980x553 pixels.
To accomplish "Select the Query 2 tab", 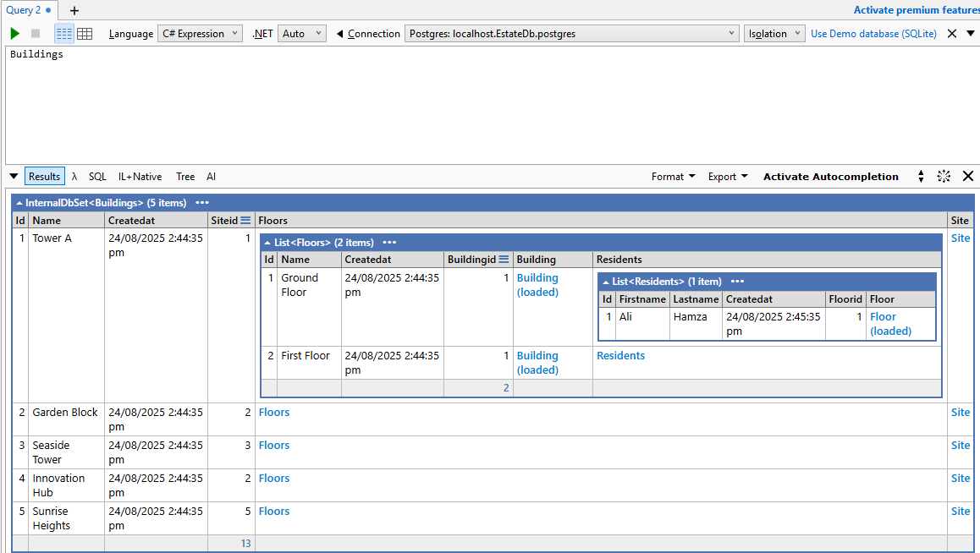I will (x=29, y=10).
